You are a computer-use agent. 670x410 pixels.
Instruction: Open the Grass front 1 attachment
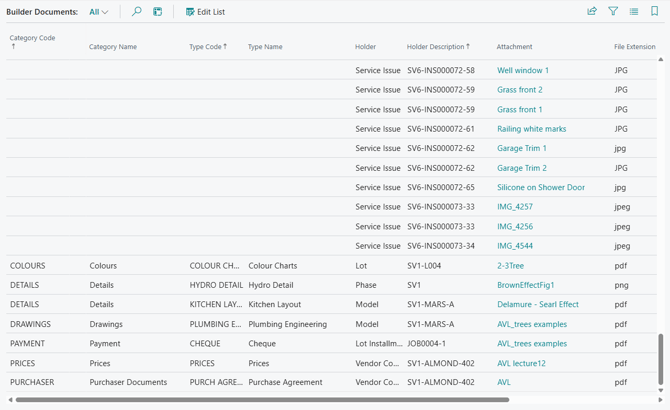pos(520,109)
